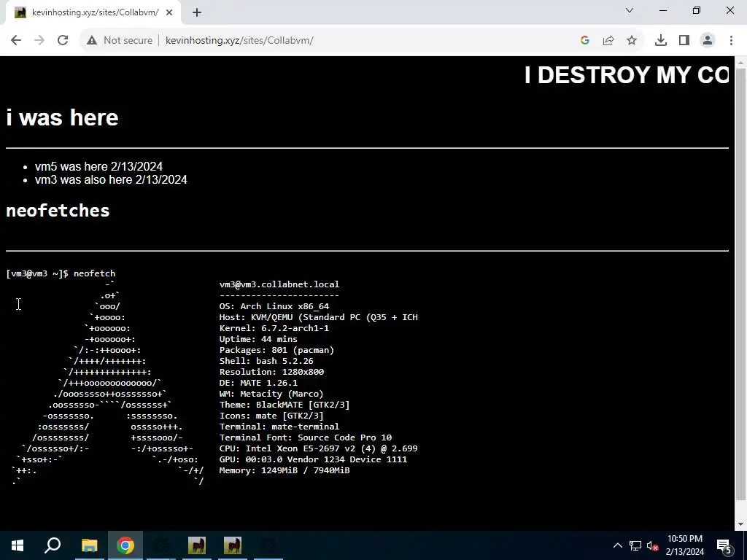
Task: Click the 'Memory: 1249MiB / 7940MiB' line
Action: (285, 470)
